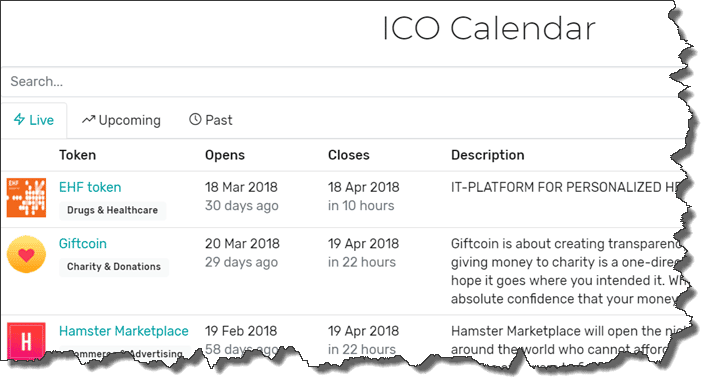Click the Charity & Donations category tag
This screenshot has width=715, height=392.
pos(114,267)
